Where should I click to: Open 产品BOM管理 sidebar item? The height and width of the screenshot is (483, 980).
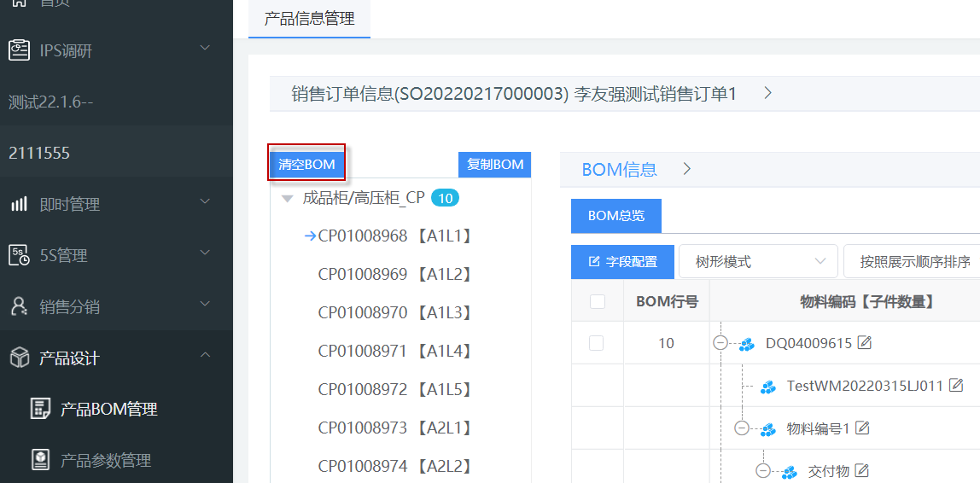[x=108, y=410]
